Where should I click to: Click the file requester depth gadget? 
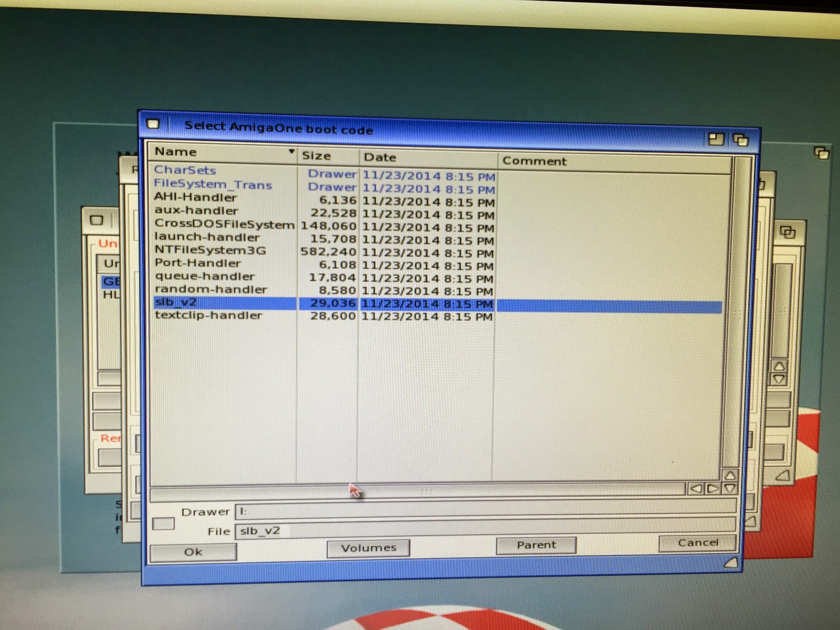tap(740, 140)
